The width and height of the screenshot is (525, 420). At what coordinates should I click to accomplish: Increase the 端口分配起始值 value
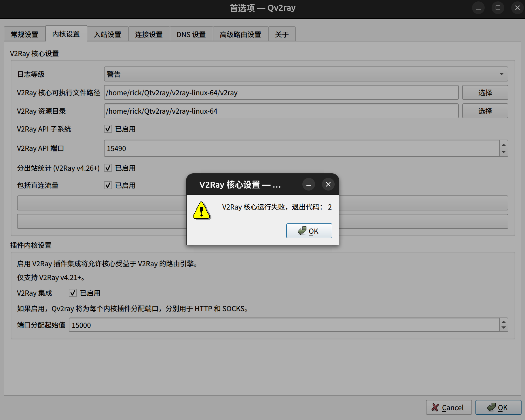click(x=504, y=322)
